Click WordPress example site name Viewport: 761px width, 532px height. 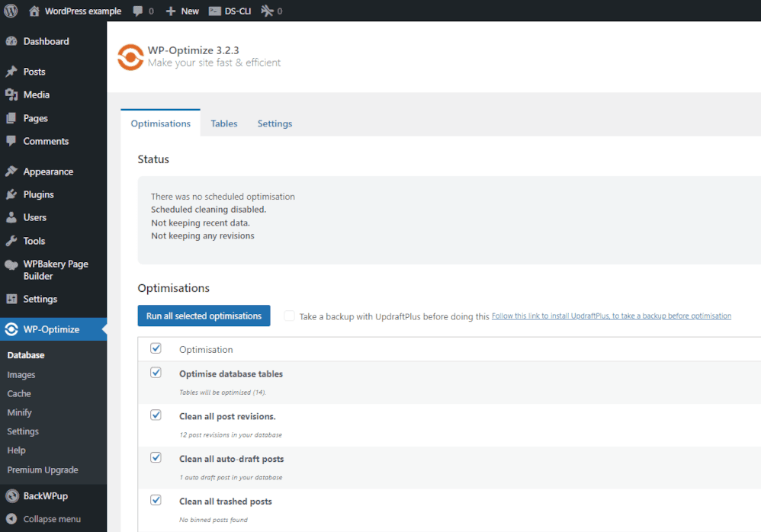(x=83, y=11)
